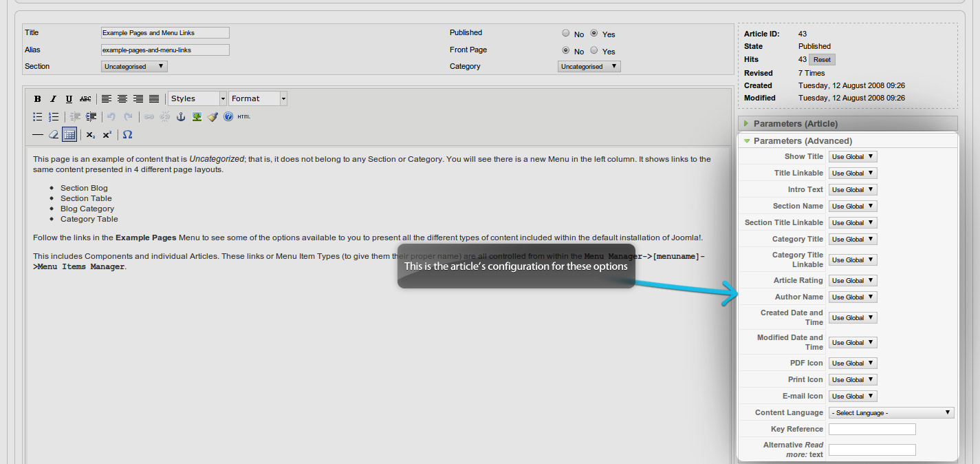Open the Format dropdown
This screenshot has height=464, width=980.
[x=258, y=98]
